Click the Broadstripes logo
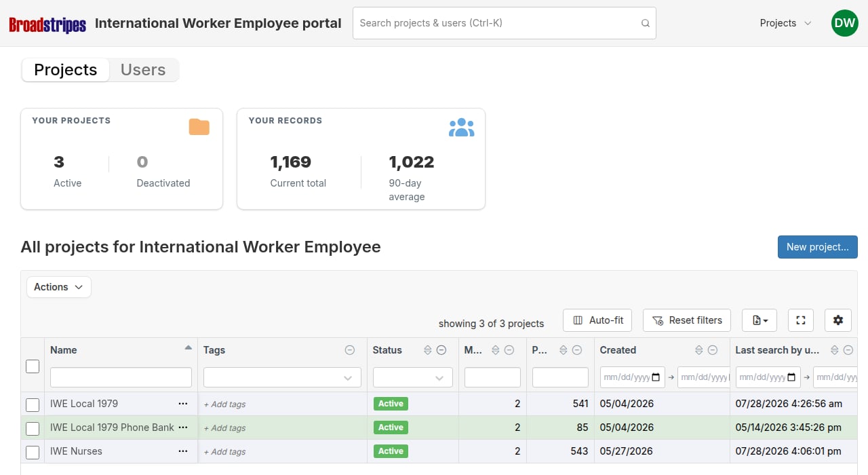The height and width of the screenshot is (475, 868). tap(47, 24)
